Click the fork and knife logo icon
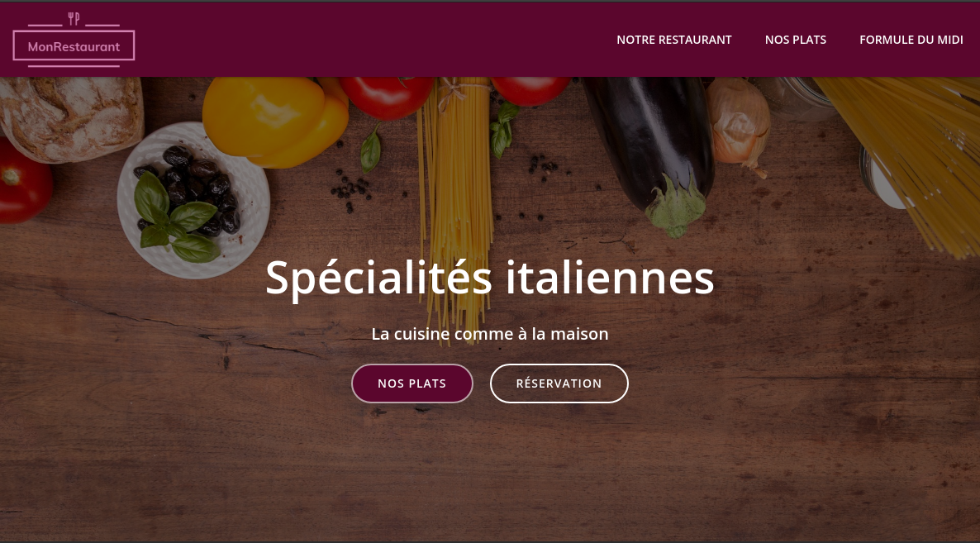980x543 pixels. [x=74, y=19]
